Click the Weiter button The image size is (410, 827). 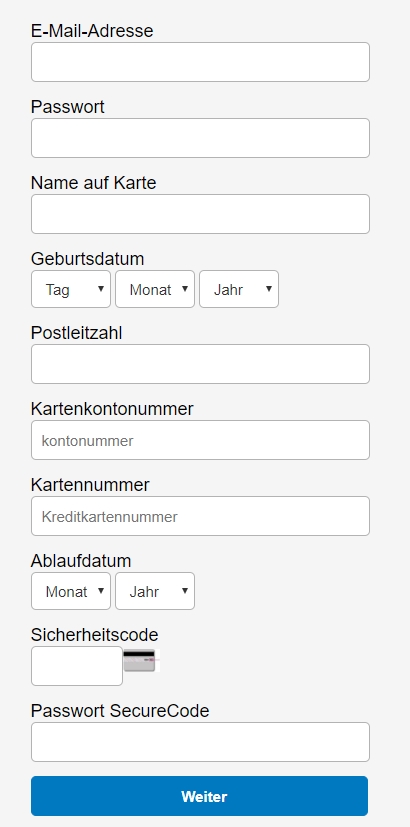pos(199,796)
